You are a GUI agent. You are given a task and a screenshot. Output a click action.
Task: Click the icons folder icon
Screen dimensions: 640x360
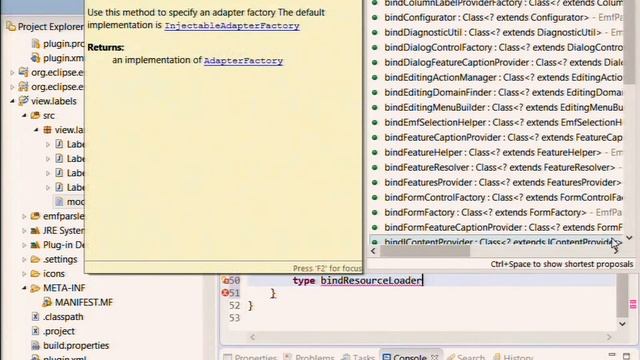(x=36, y=273)
